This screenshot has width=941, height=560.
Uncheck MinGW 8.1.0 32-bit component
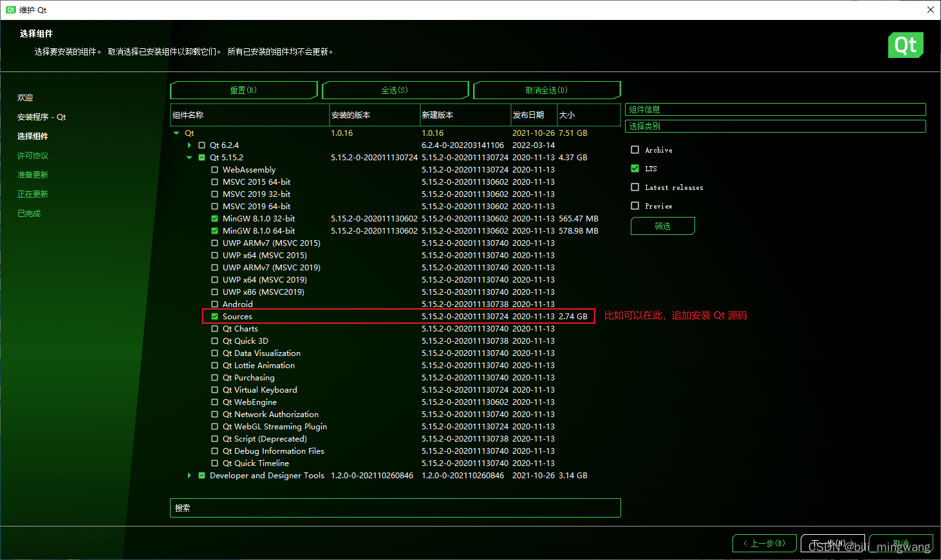215,219
